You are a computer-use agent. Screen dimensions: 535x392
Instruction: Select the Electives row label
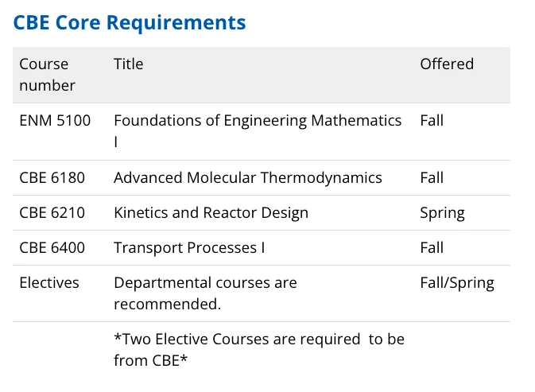coord(49,283)
